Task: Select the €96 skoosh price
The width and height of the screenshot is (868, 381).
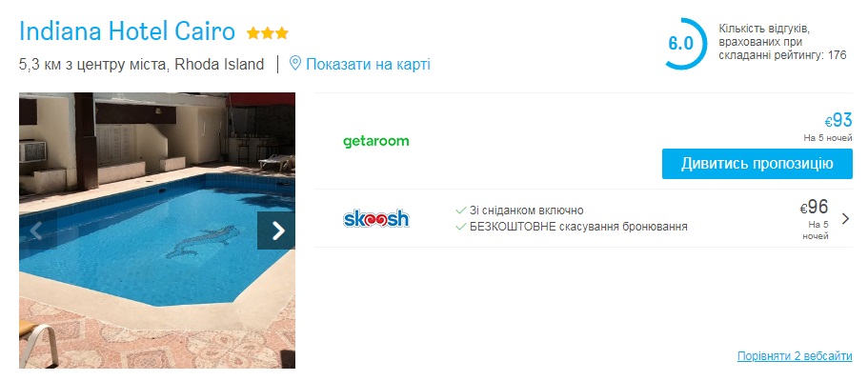Action: coord(814,207)
